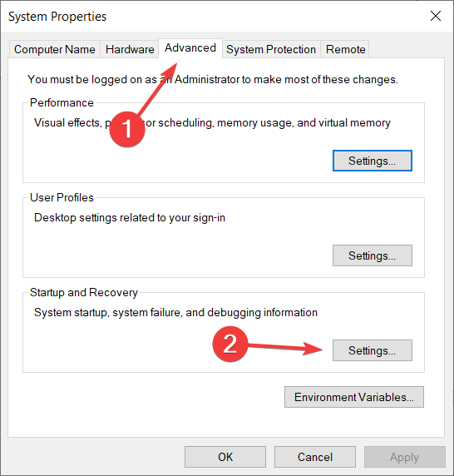The width and height of the screenshot is (454, 476).
Task: Click the 'Startup and Recovery' group label
Action: 84,292
